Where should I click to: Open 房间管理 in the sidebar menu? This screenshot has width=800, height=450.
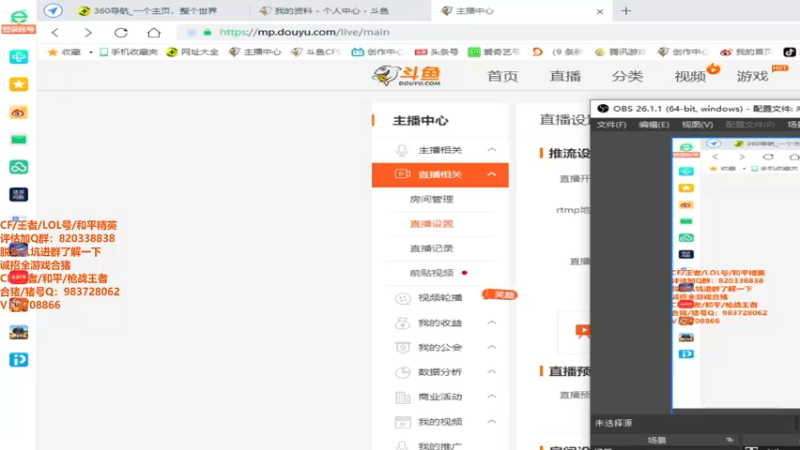431,199
